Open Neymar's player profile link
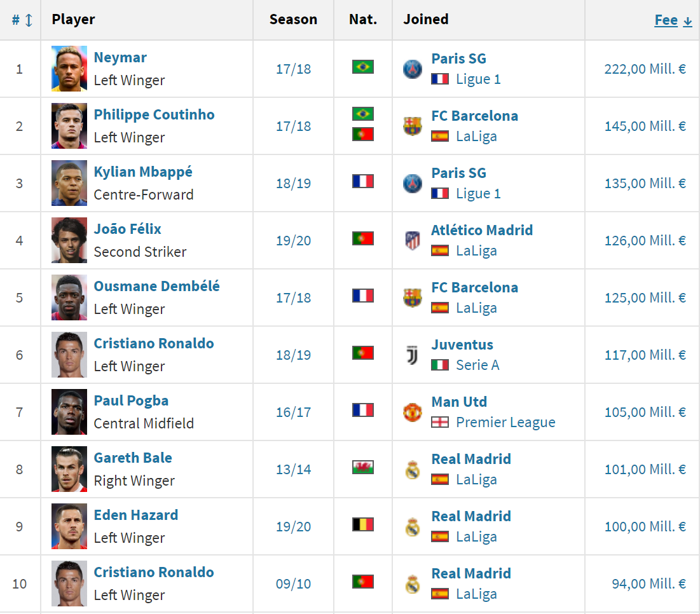This screenshot has height=614, width=700. (x=120, y=57)
